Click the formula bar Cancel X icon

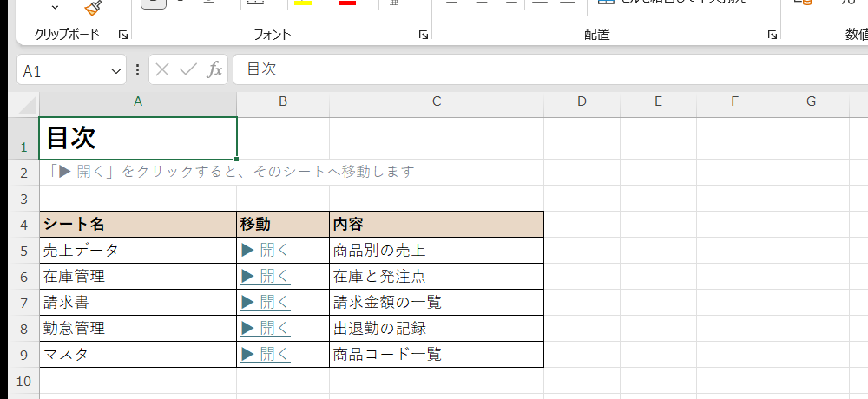click(x=162, y=69)
